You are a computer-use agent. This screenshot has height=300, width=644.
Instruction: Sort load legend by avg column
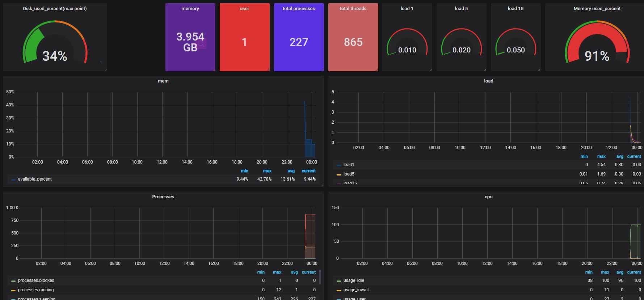620,156
